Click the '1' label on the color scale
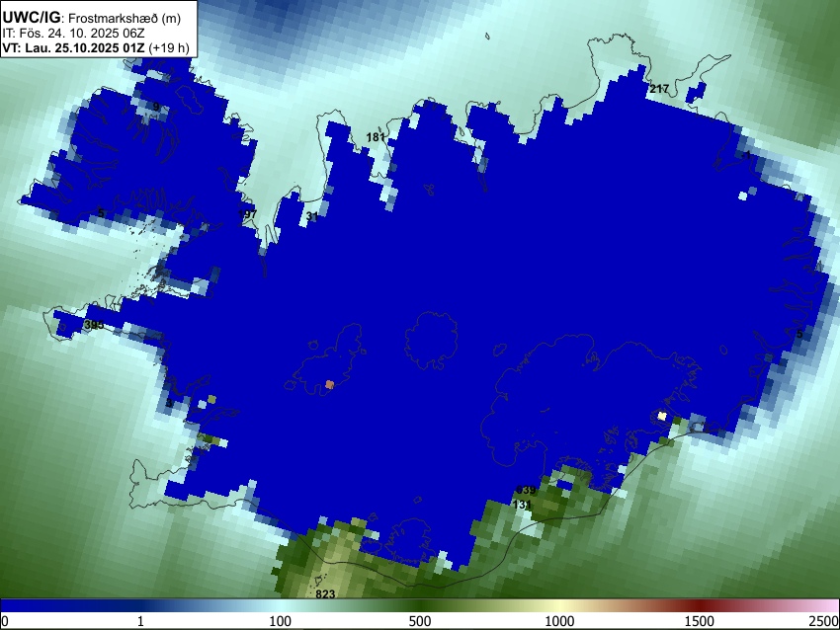The height and width of the screenshot is (630, 840). tap(140, 621)
